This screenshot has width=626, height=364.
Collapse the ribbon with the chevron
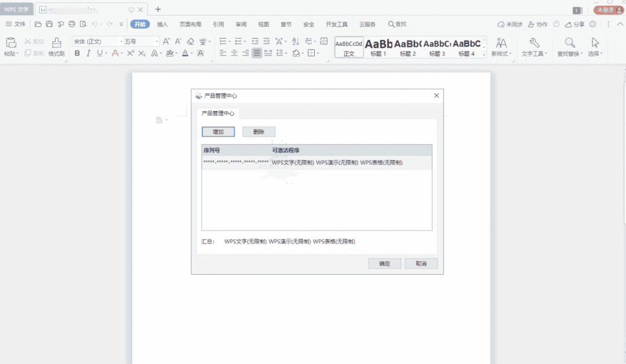[x=620, y=24]
